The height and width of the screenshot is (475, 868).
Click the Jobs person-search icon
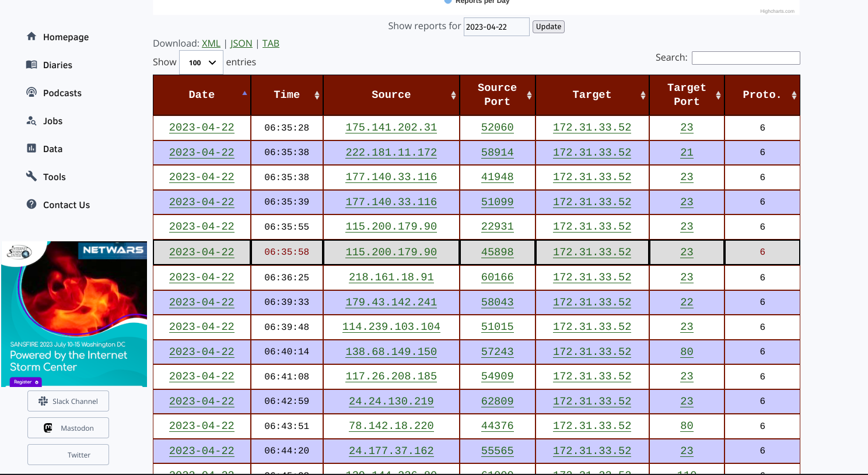click(32, 120)
